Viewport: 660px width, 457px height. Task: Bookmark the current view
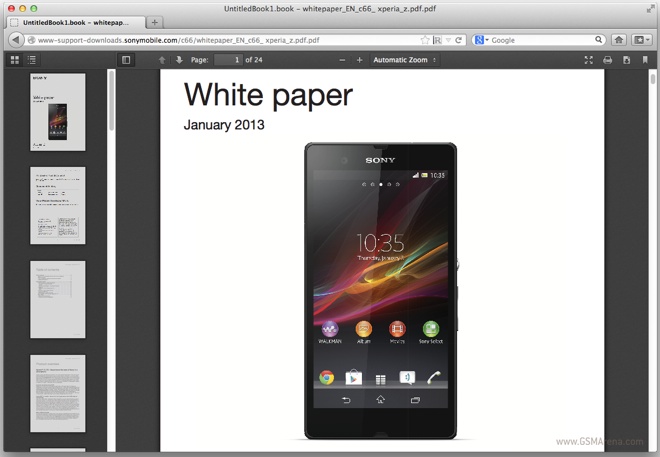coord(645,60)
